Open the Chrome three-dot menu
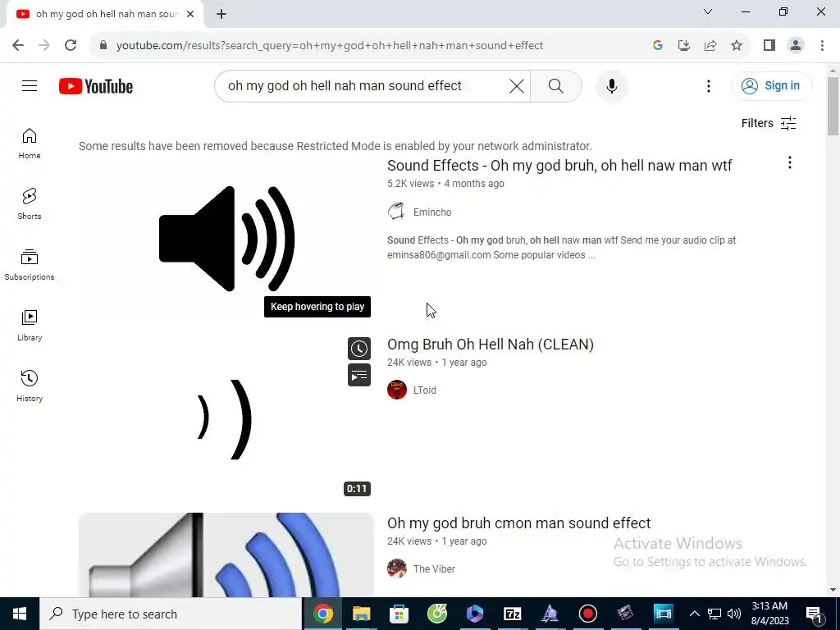 coord(822,46)
